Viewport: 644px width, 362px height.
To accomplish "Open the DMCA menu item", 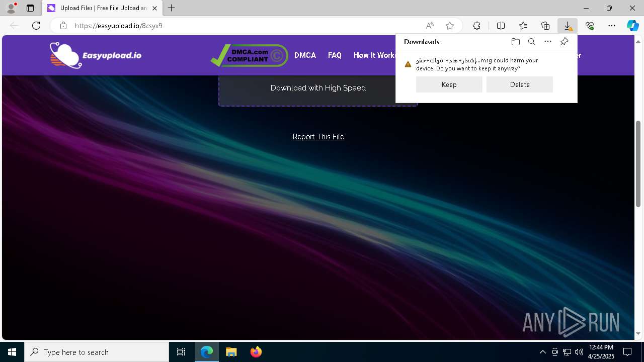I will pos(305,55).
